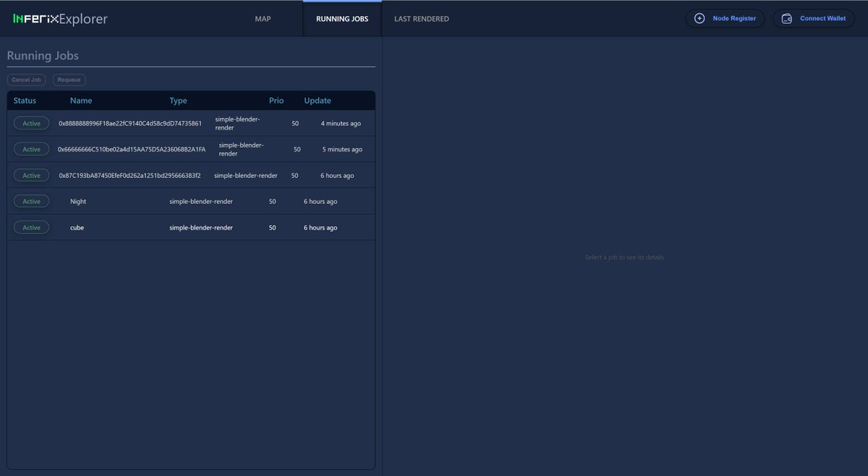Sort by the Status column header
This screenshot has height=476, width=868.
click(25, 101)
